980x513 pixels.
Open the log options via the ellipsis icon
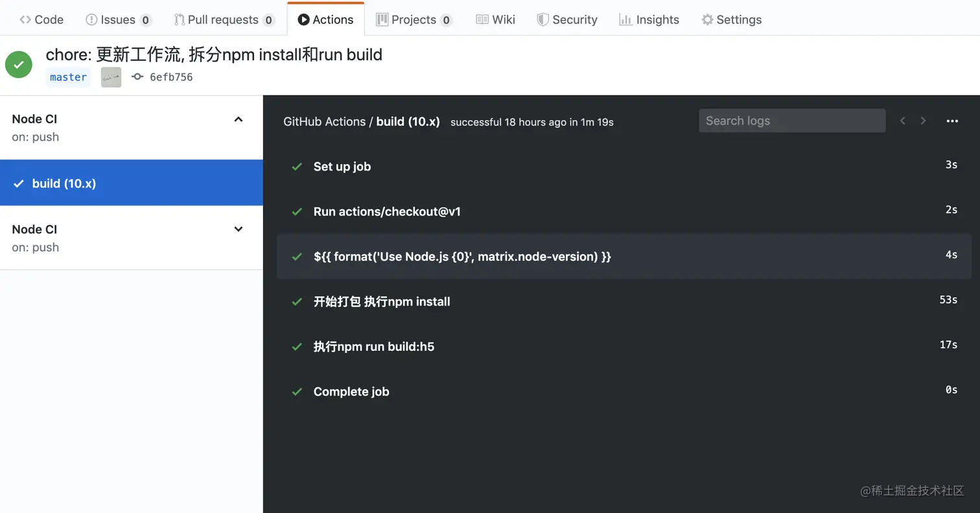click(x=952, y=121)
